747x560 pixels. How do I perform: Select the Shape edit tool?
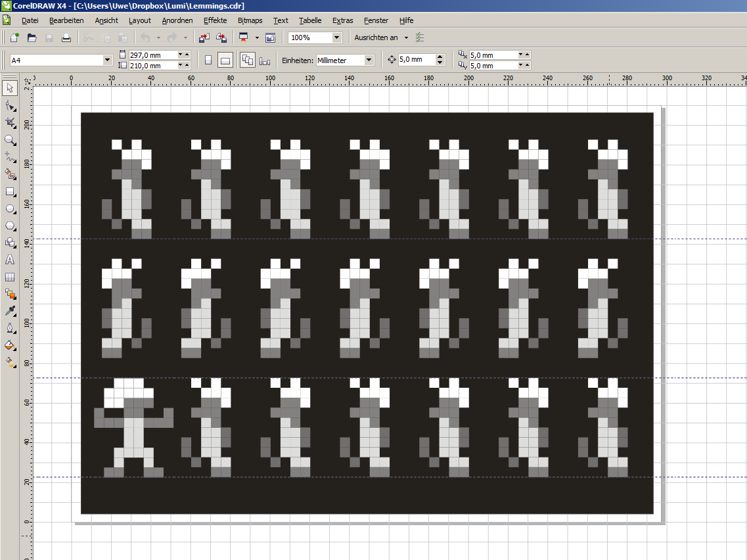(x=10, y=105)
